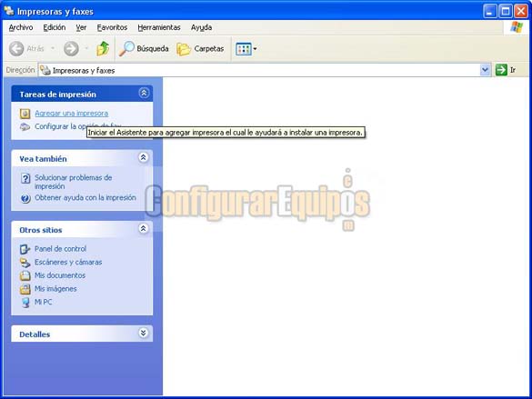Maximize the Impresoras y faxes window
The image size is (532, 399).
pos(506,11)
